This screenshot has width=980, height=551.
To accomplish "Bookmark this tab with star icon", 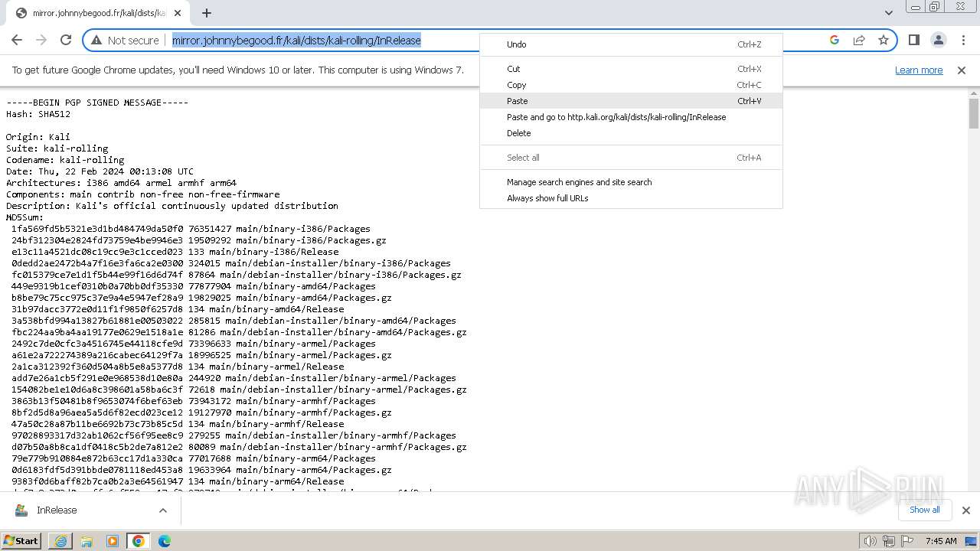I will click(x=884, y=40).
